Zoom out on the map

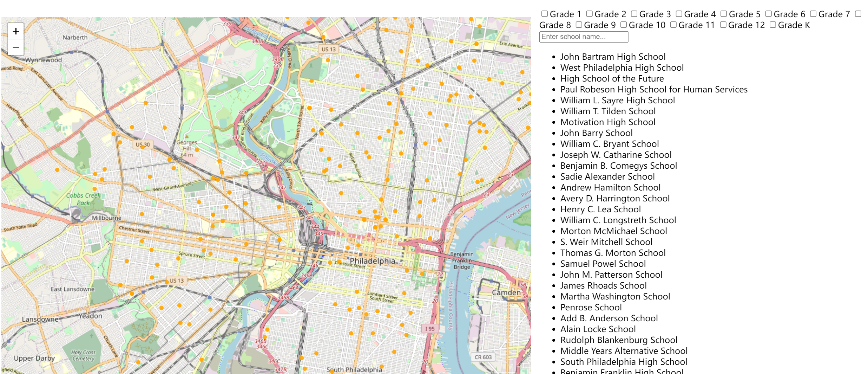tap(16, 47)
